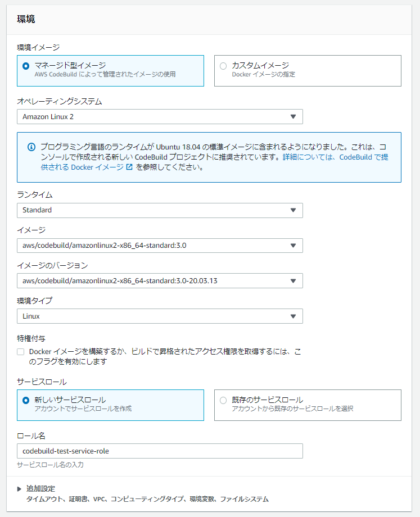Click the 追加設定 description listing タイムアウト、証明書

[x=147, y=499]
